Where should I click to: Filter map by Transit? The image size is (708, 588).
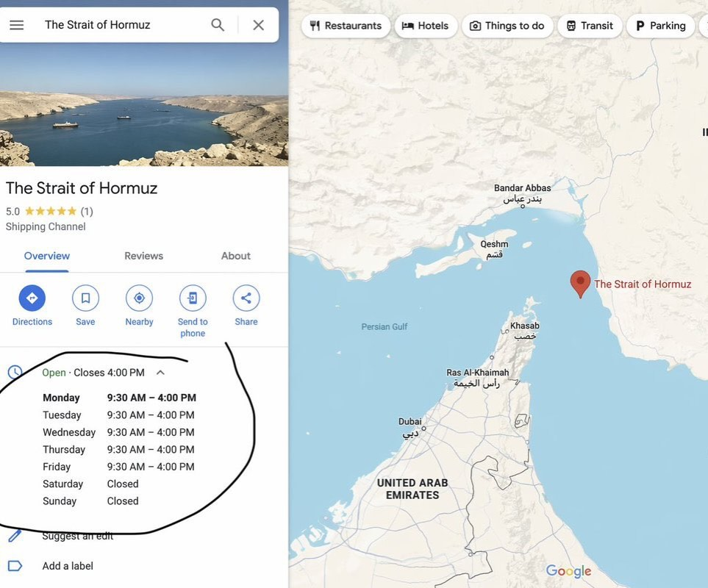(x=590, y=26)
